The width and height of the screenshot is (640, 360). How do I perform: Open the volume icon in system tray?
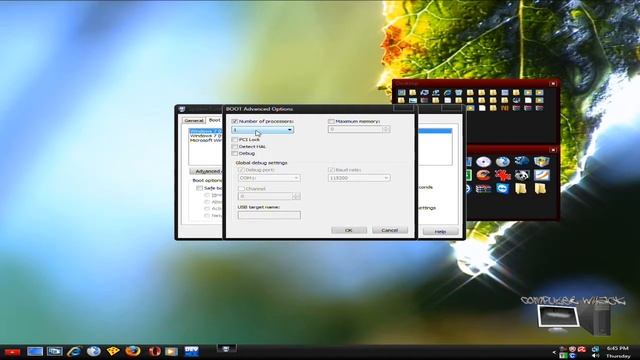coord(596,356)
